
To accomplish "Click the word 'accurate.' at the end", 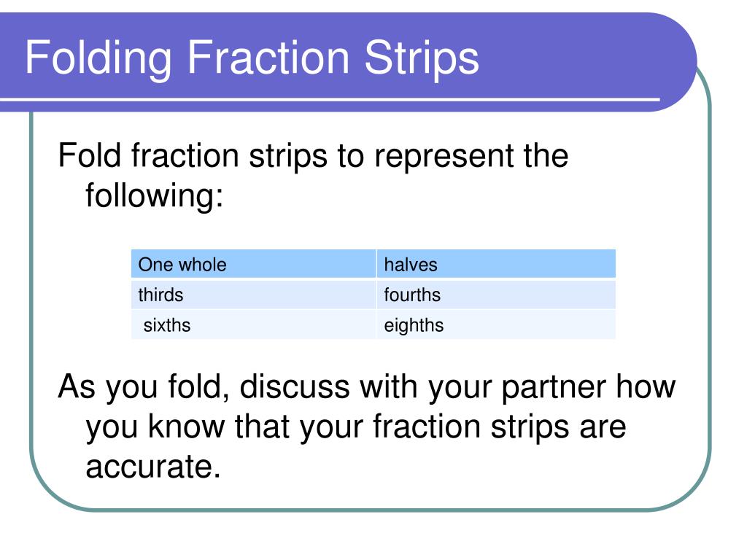I will point(153,467).
